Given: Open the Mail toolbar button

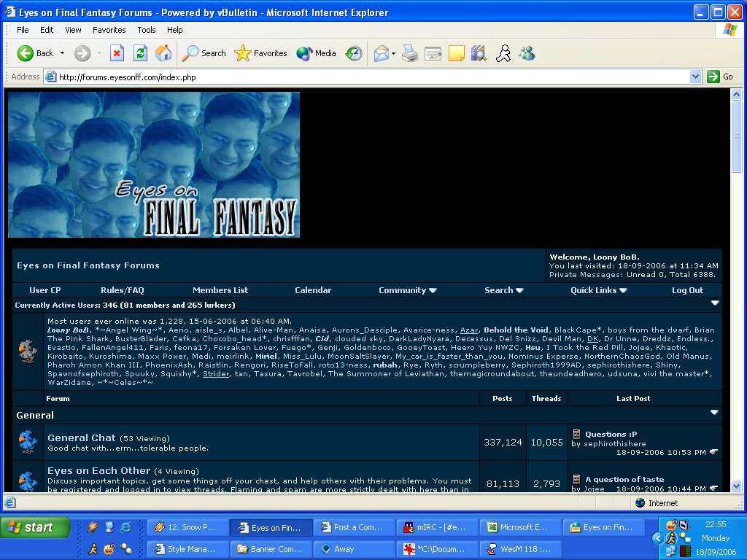Looking at the screenshot, I should [381, 52].
